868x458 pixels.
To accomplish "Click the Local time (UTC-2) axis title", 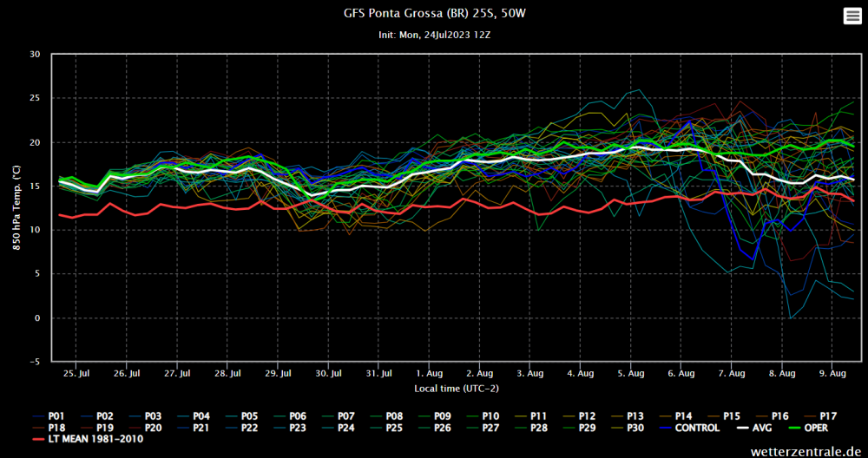I will click(x=457, y=389).
